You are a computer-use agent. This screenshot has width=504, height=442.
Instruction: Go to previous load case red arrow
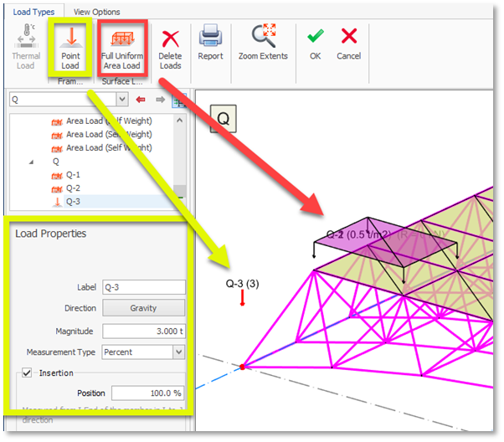point(141,100)
